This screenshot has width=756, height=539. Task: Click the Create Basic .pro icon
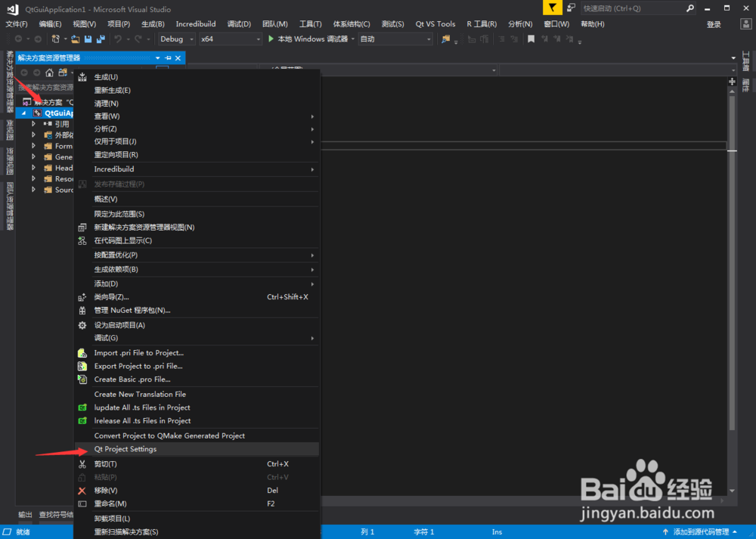point(82,379)
